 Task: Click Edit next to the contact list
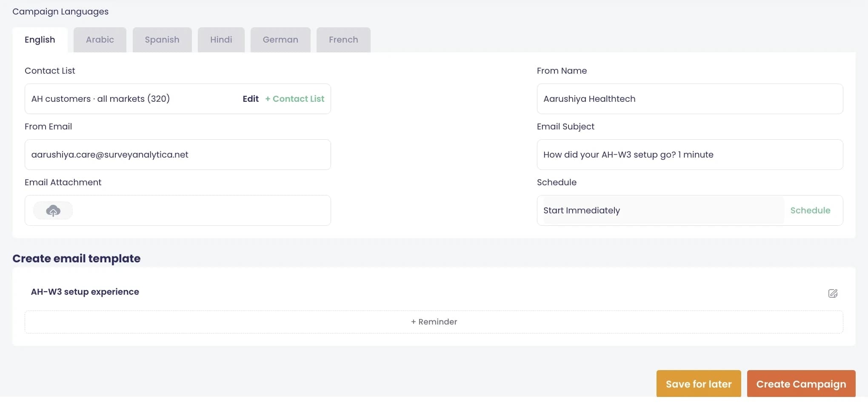tap(251, 99)
